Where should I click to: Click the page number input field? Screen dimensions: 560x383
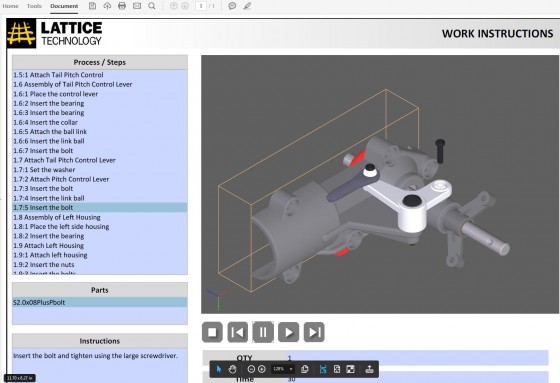[201, 6]
